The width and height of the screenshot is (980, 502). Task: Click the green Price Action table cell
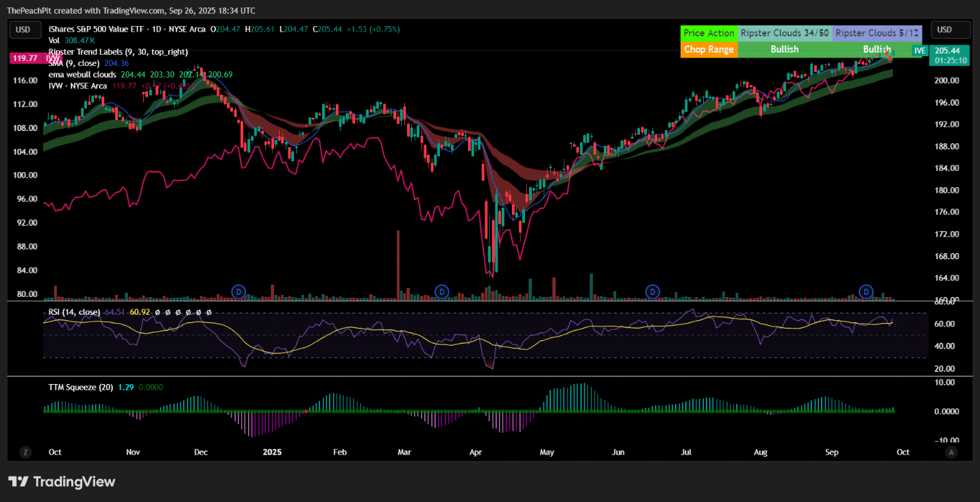709,33
